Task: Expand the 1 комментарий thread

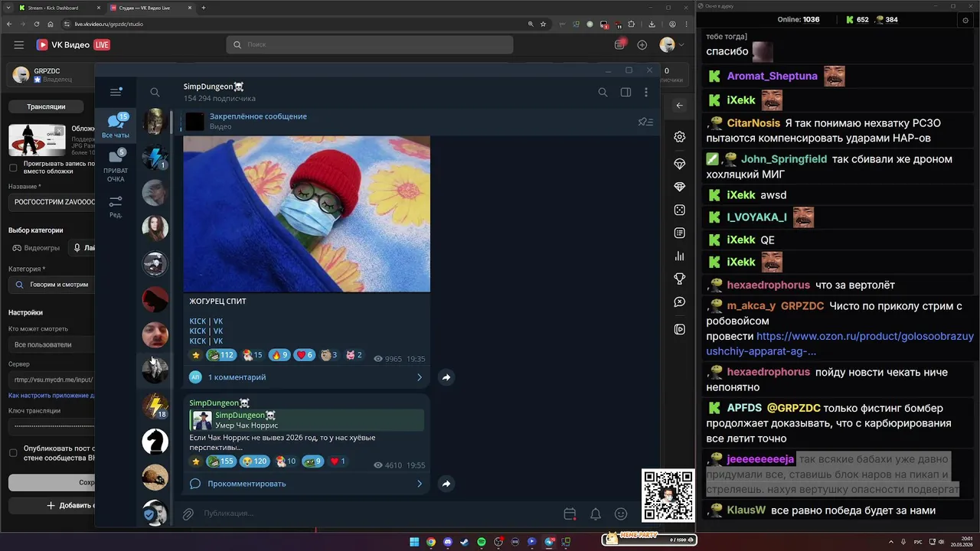Action: [306, 377]
